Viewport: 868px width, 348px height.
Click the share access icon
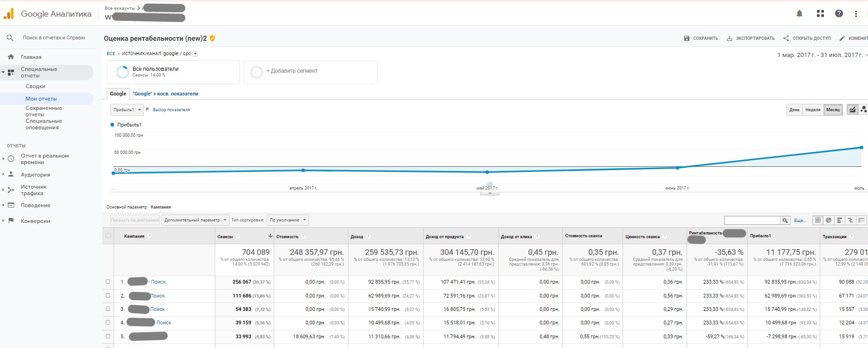(x=786, y=38)
